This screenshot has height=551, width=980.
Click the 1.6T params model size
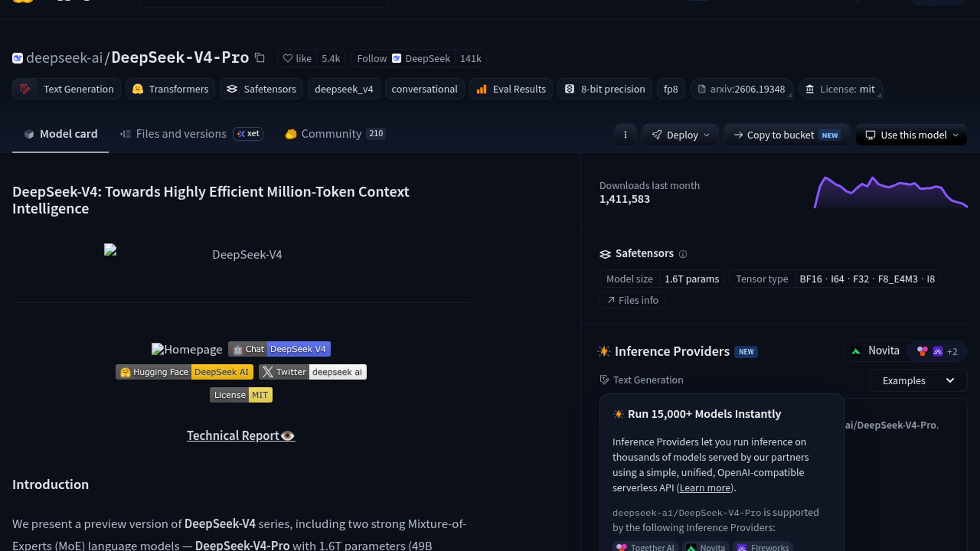click(x=692, y=279)
